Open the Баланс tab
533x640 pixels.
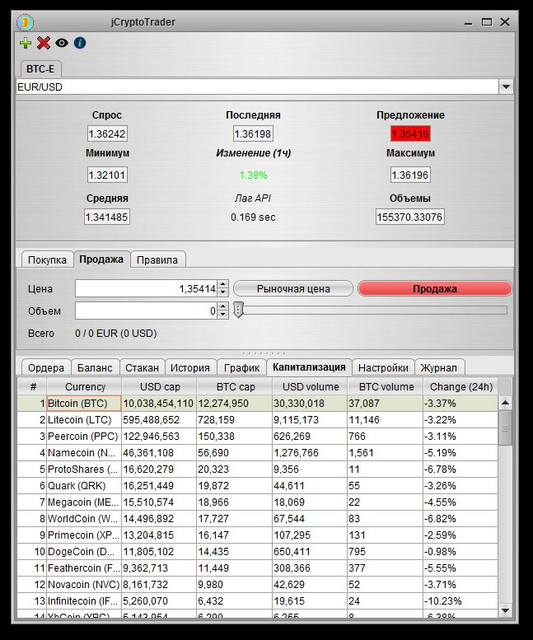pos(95,367)
